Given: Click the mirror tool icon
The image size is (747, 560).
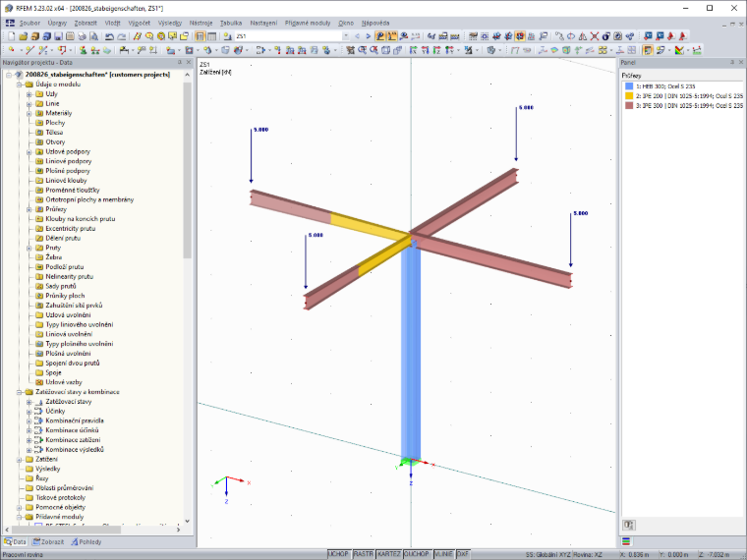Looking at the screenshot, I should coord(583,36).
